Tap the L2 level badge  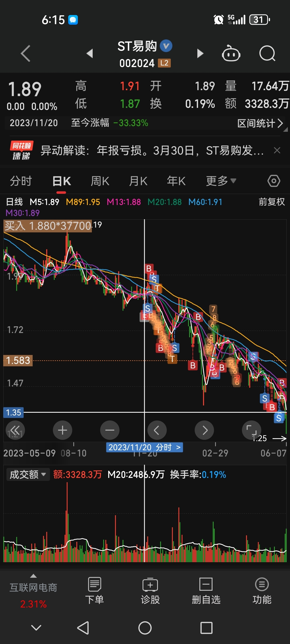point(164,63)
